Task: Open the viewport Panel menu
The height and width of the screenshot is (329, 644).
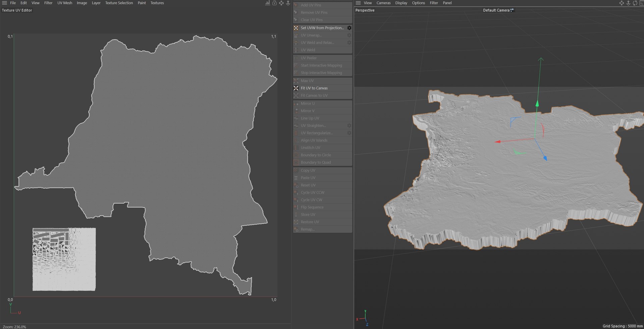Action: pyautogui.click(x=447, y=3)
